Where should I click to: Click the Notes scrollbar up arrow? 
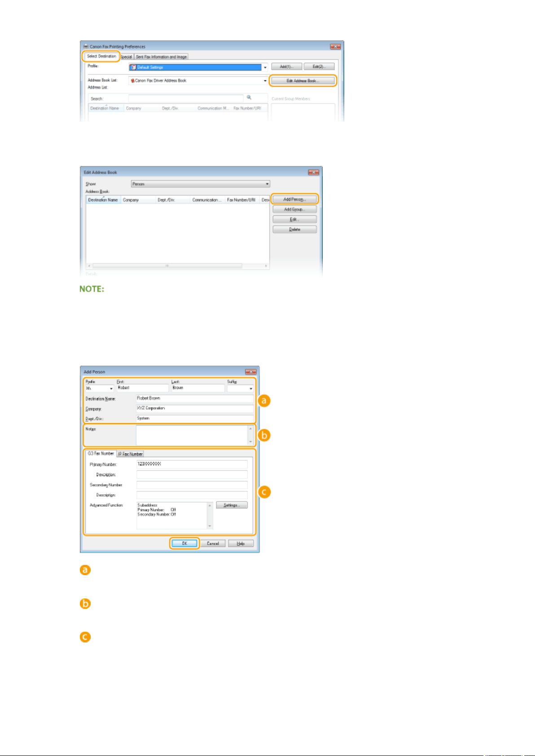pyautogui.click(x=251, y=428)
